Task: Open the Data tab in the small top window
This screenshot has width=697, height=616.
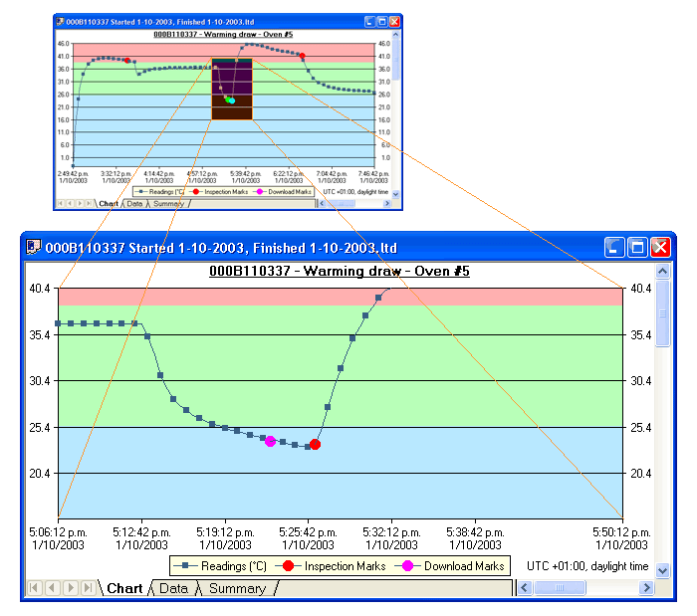Action: pyautogui.click(x=134, y=204)
